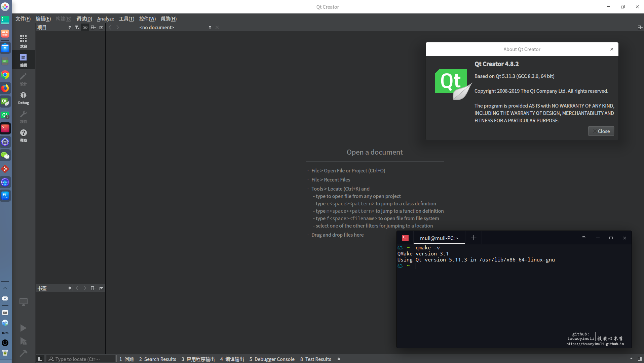Go to previous bookmark arrow

(77, 288)
